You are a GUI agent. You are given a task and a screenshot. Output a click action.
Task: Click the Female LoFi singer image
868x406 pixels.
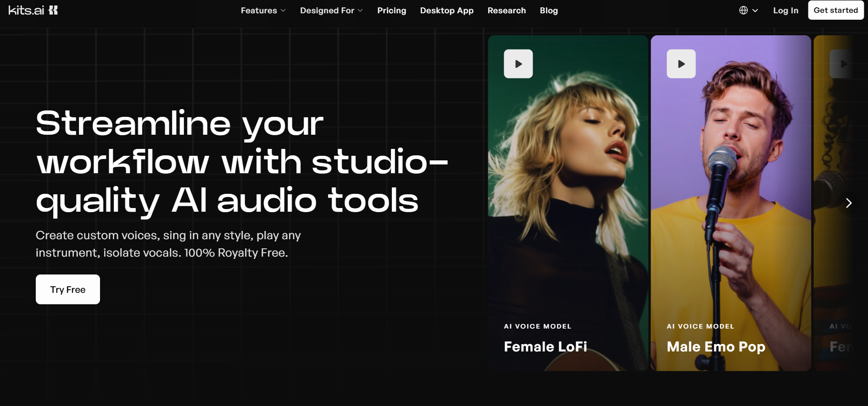pyautogui.click(x=568, y=183)
